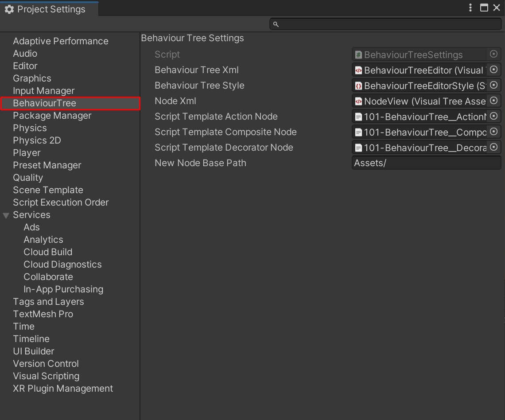Open TextMesh Pro settings
The image size is (505, 420).
(x=43, y=314)
